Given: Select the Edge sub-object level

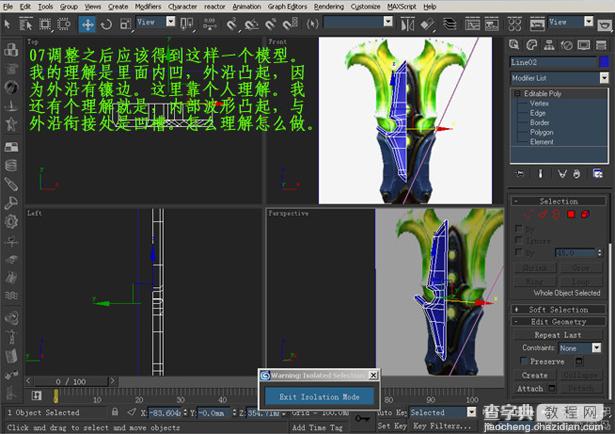Looking at the screenshot, I should coord(537,113).
